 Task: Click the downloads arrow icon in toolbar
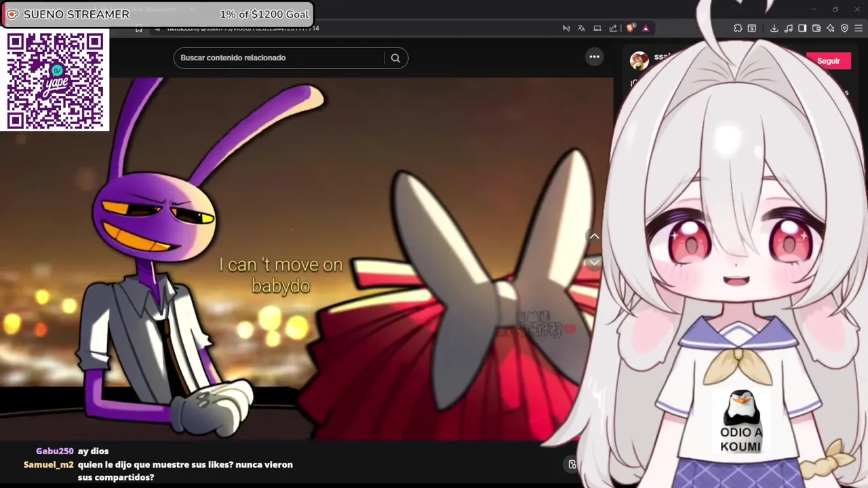[x=774, y=28]
